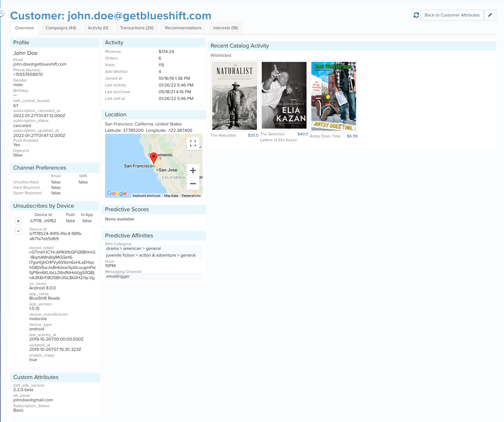
Task: Click the 10PM hour affinity value
Action: pyautogui.click(x=110, y=266)
